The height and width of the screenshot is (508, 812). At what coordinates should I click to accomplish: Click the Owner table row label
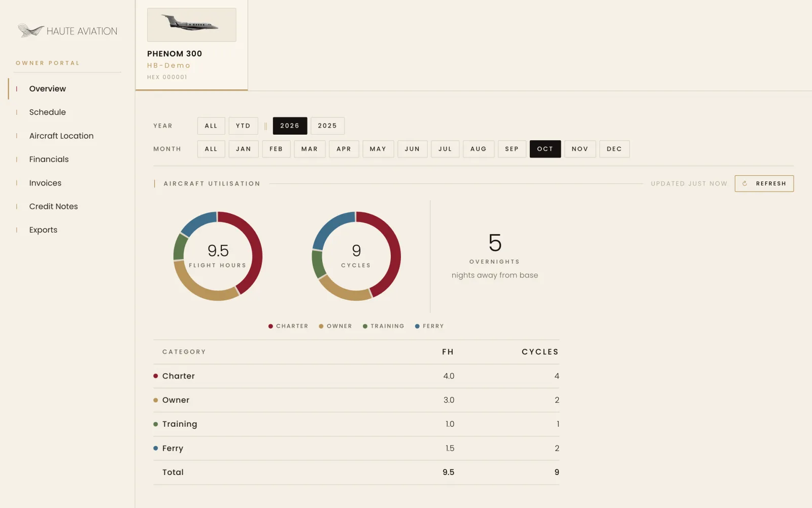point(176,400)
